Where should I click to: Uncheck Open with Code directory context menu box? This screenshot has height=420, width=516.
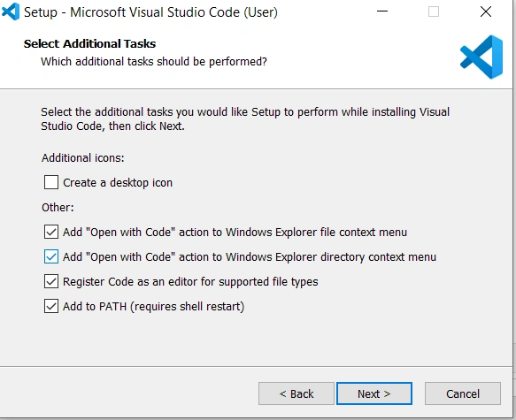[x=51, y=256]
